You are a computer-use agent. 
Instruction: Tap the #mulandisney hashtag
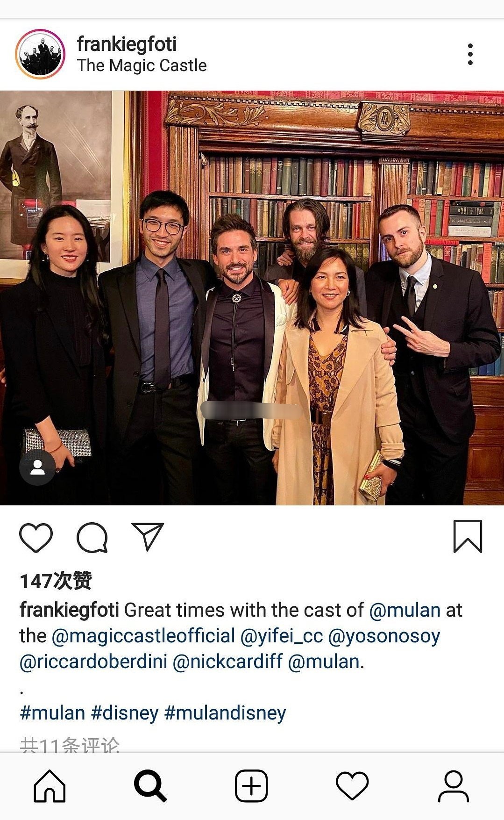point(225,713)
